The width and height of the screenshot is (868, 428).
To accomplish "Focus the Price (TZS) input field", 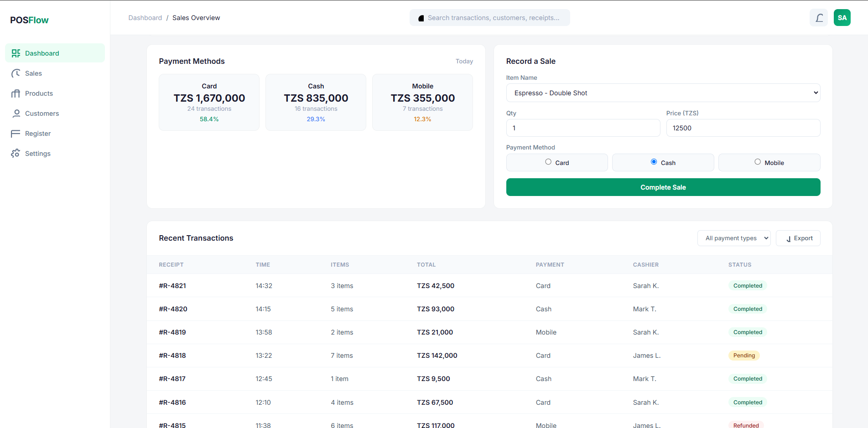I will 743,128.
